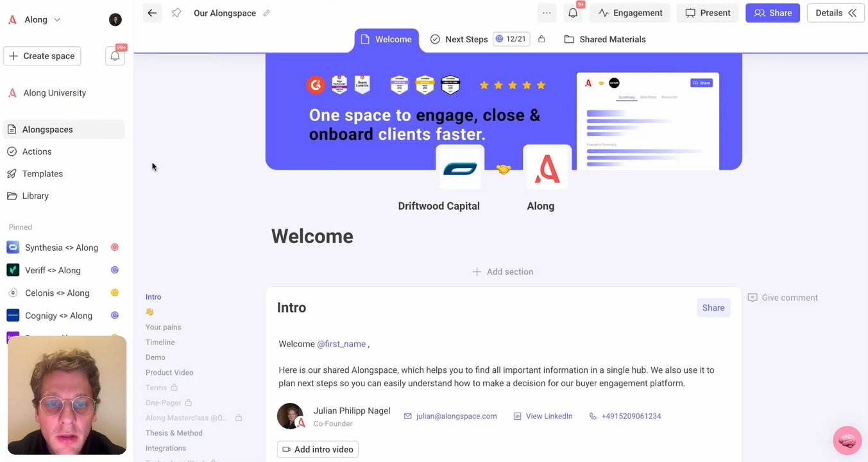Viewport: 868px width, 462px height.
Task: Select Alongspaces in the sidebar
Action: coord(64,130)
